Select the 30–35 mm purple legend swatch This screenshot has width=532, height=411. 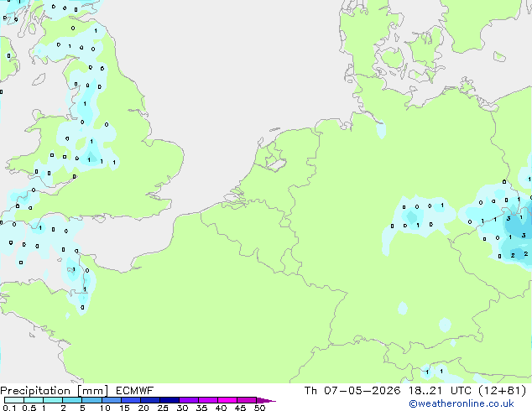pyautogui.click(x=188, y=400)
